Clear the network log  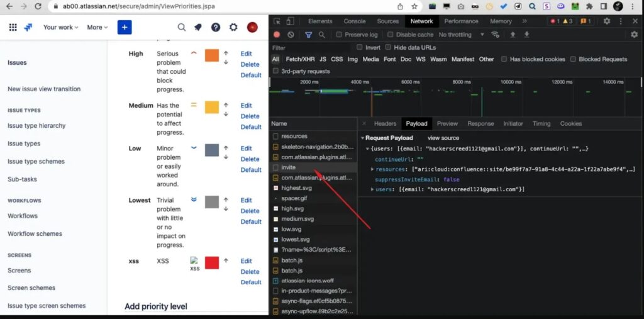coord(291,35)
